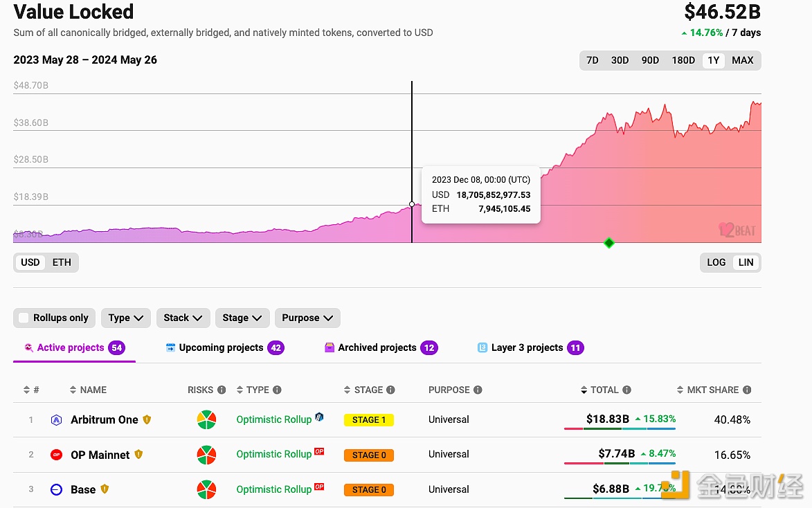This screenshot has width=812, height=508.
Task: Open the Stage filter dropdown
Action: (242, 318)
